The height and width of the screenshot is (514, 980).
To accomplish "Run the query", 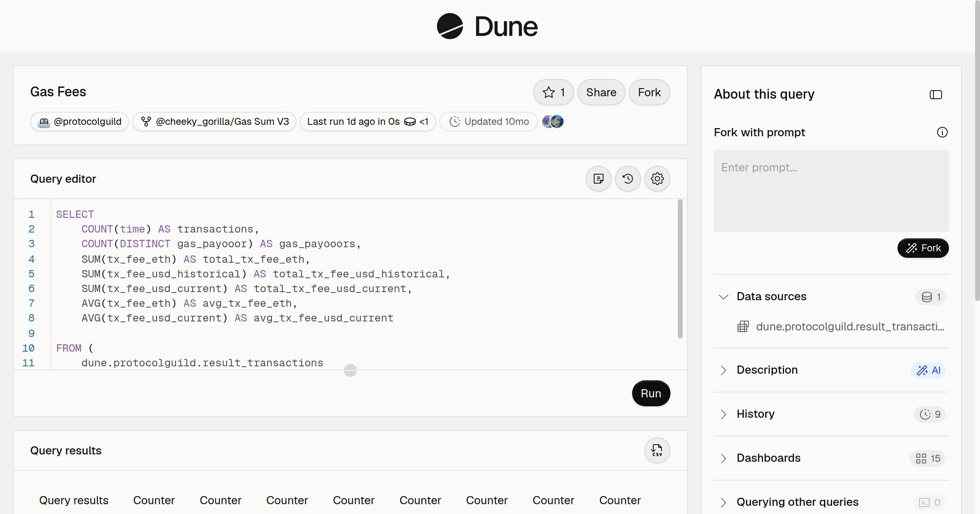I will point(651,393).
